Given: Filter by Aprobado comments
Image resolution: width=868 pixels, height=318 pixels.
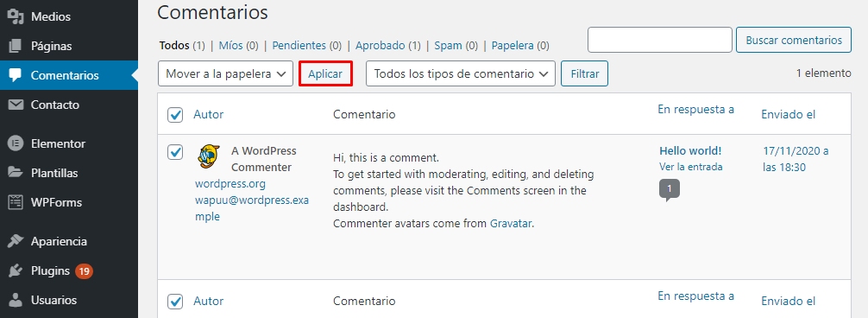Looking at the screenshot, I should (x=388, y=46).
